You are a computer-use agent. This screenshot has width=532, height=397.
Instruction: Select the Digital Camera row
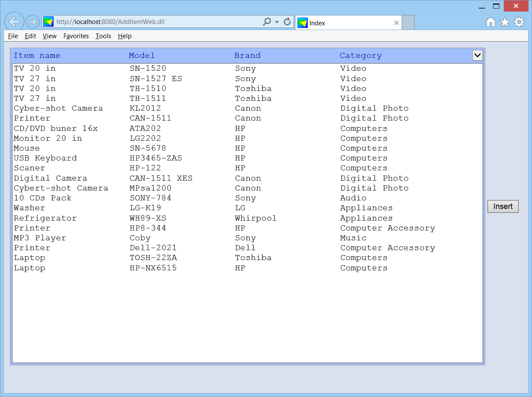(x=247, y=178)
